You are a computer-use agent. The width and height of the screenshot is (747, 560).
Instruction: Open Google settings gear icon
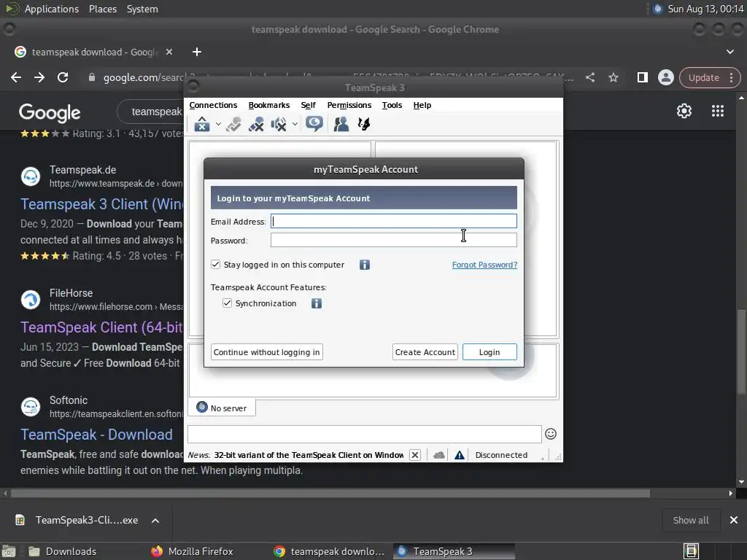684,111
